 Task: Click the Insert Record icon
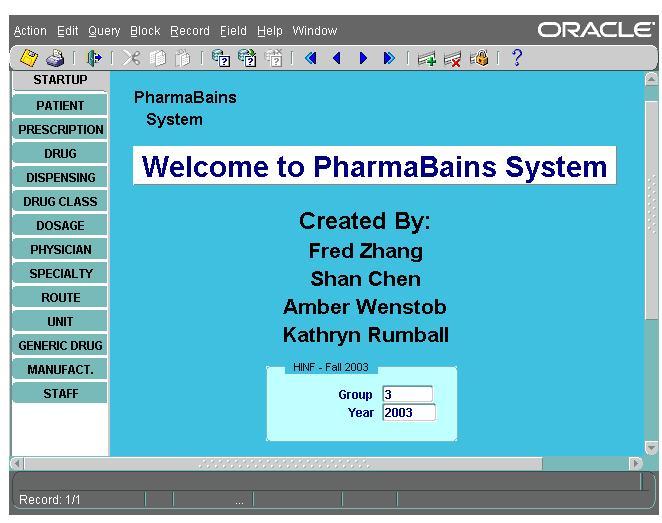coord(427,58)
